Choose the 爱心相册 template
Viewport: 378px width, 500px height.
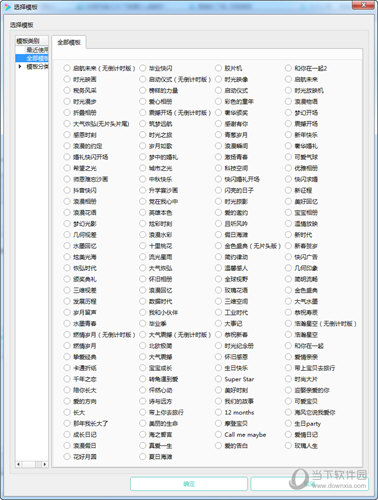[x=143, y=102]
